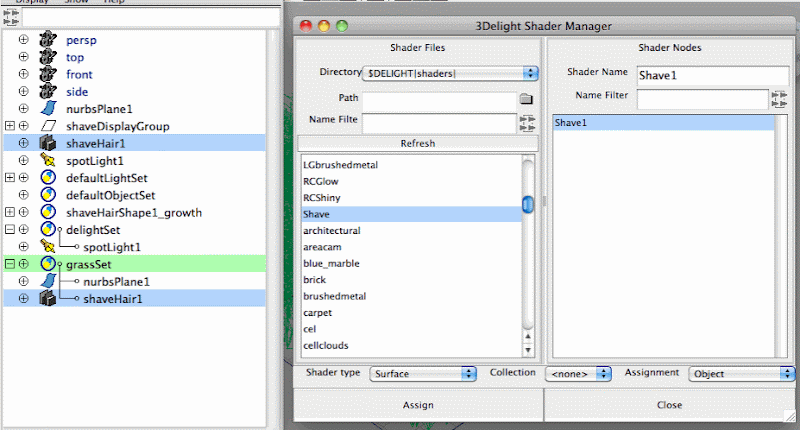The image size is (800, 430).
Task: Toggle the circle-plus marker beside top
Action: (x=23, y=57)
